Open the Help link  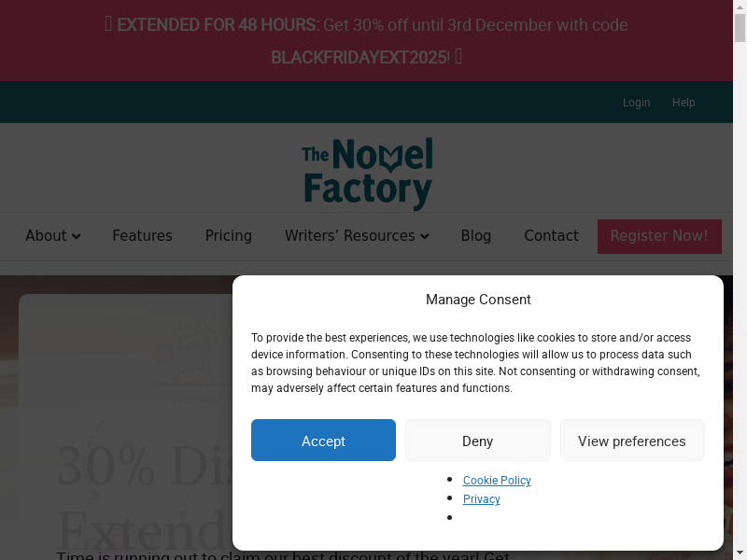click(x=684, y=103)
